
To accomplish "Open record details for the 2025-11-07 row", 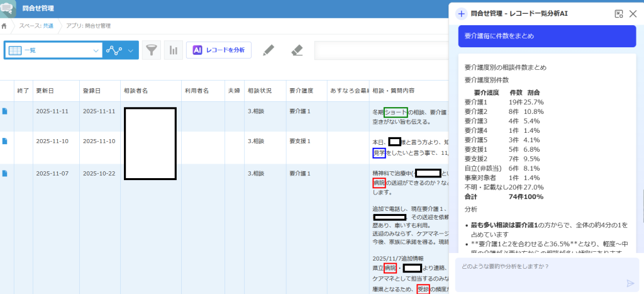I will [5, 173].
